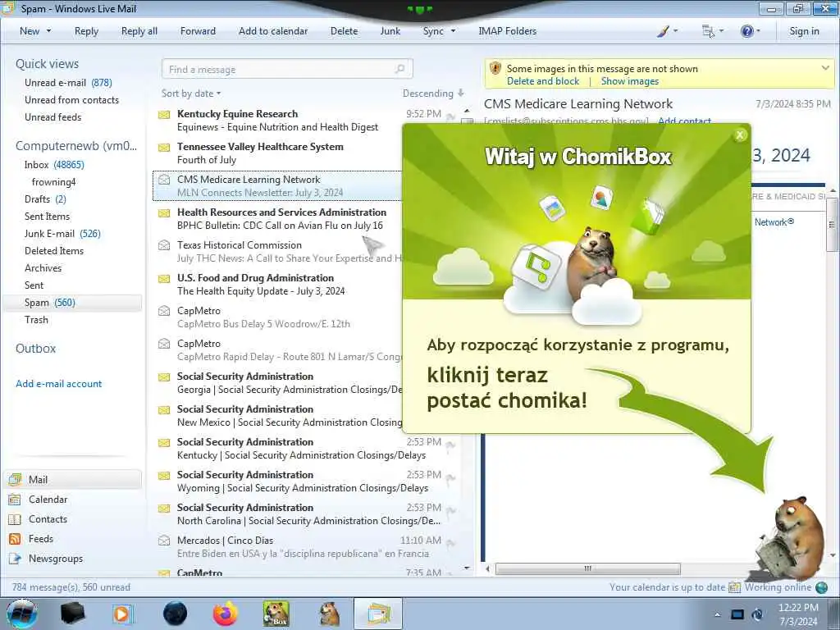Screen dimensions: 840x630
Task: Open Firefox from the taskbar
Action: 226,614
